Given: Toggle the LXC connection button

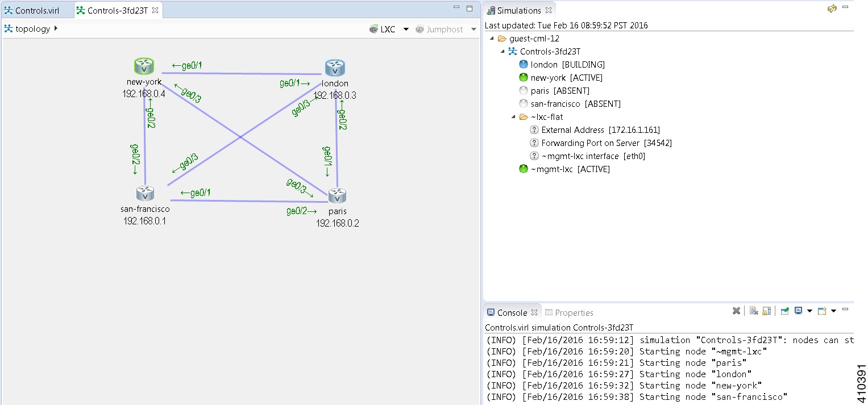Looking at the screenshot, I should tap(383, 29).
